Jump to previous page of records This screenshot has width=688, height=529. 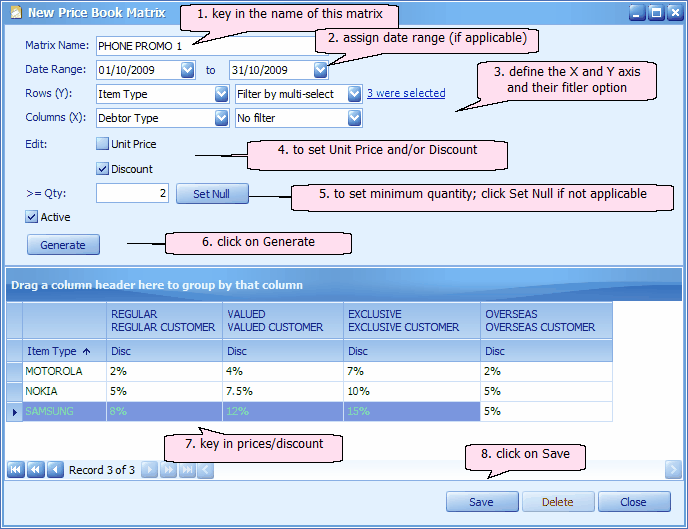tap(36, 469)
